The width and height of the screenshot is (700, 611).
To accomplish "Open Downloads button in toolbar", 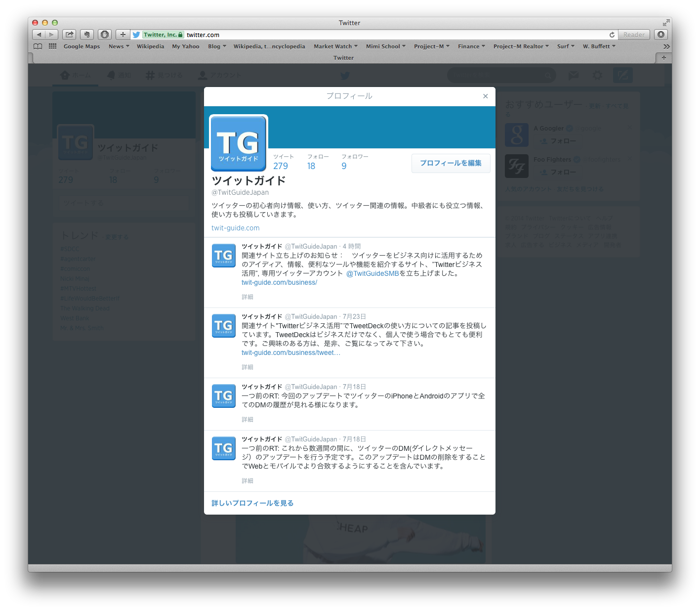I will tap(661, 35).
